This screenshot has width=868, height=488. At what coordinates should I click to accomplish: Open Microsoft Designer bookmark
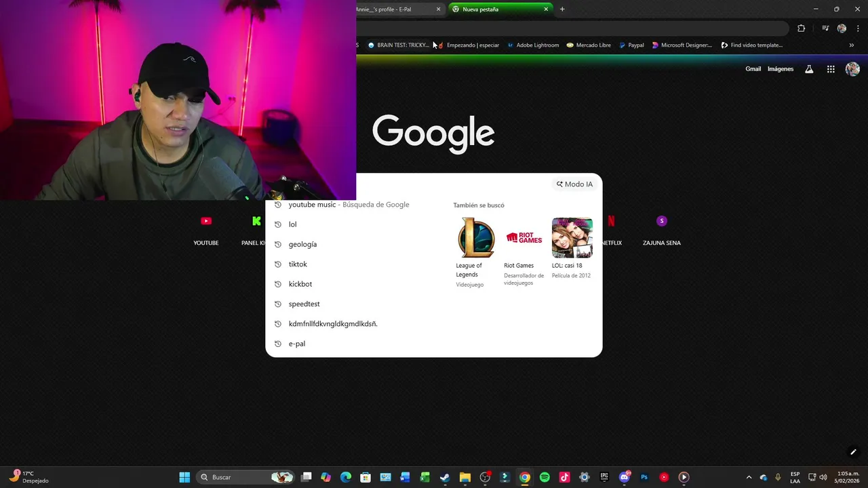coord(682,45)
